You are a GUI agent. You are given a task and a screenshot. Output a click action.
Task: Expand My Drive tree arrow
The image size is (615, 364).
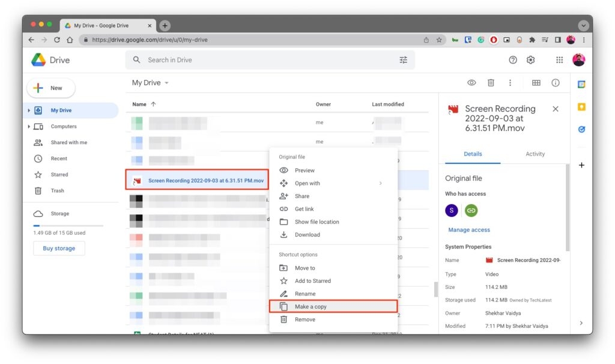[x=29, y=111]
